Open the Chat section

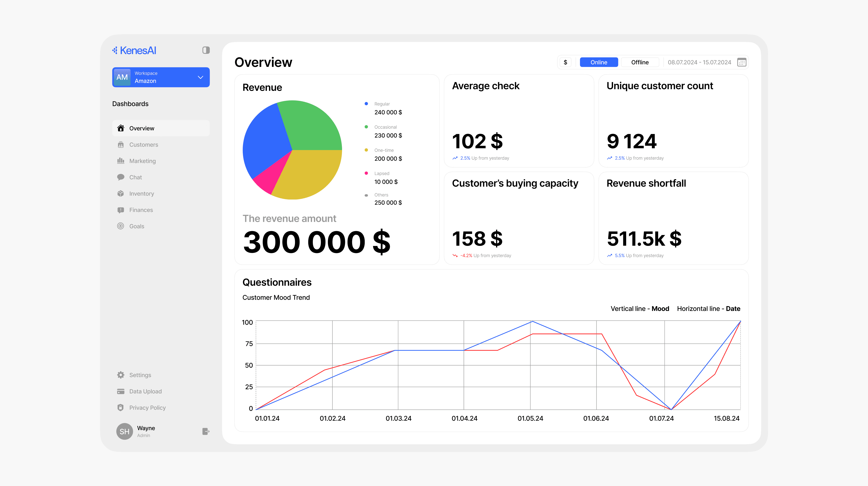click(x=161, y=177)
